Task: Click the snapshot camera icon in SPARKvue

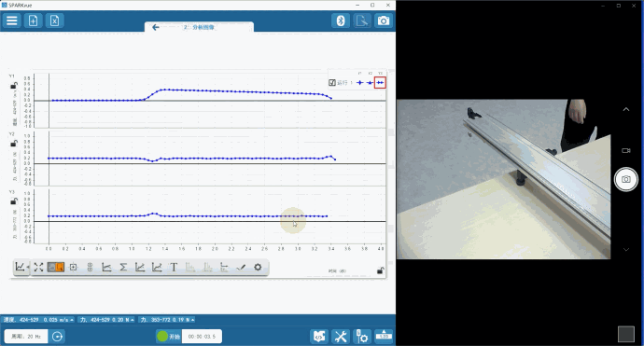Action: tap(384, 21)
